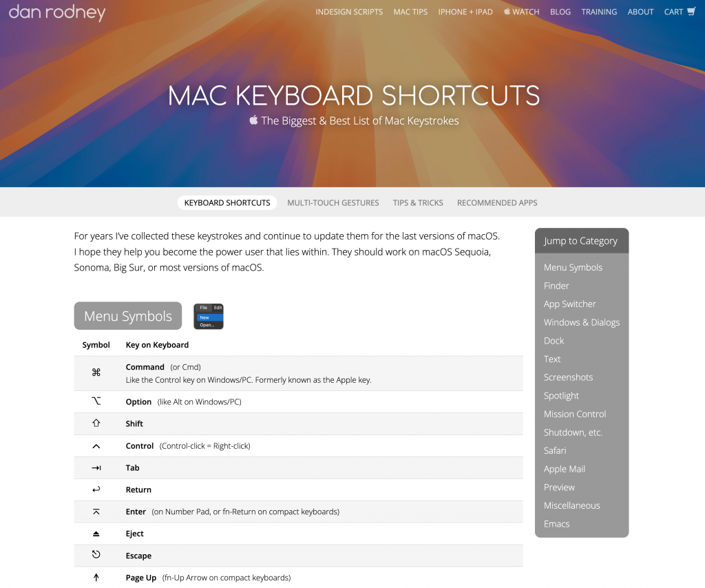This screenshot has width=705, height=588.
Task: Click the Menu Symbols heading button
Action: tap(127, 315)
